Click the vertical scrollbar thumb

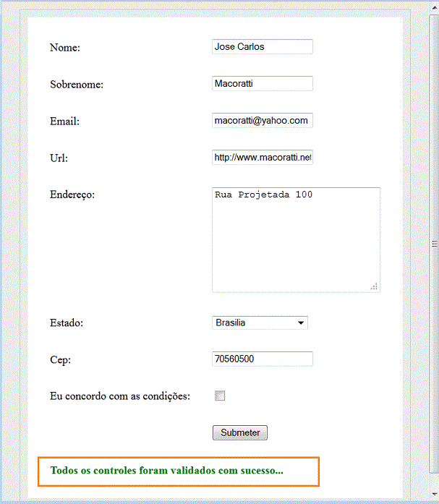(x=435, y=244)
